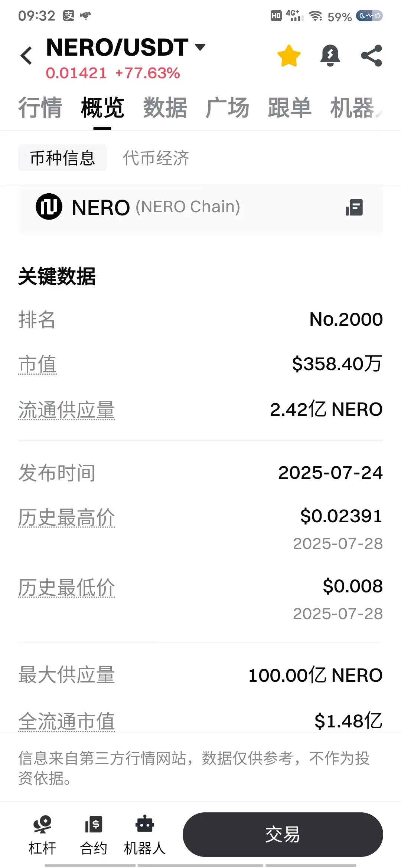This screenshot has height=868, width=401.
Task: Expand the NERO/USDT pair dropdown arrow
Action: click(x=200, y=47)
